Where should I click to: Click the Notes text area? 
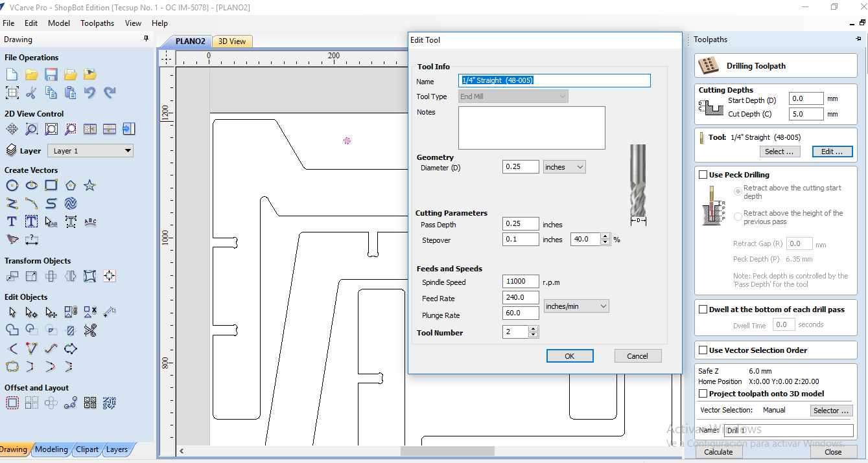pyautogui.click(x=532, y=128)
